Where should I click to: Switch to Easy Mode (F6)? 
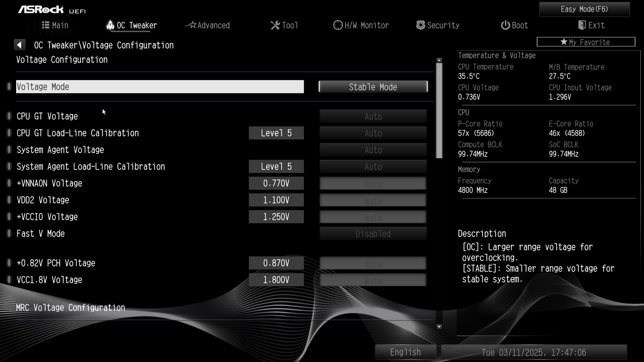[584, 9]
